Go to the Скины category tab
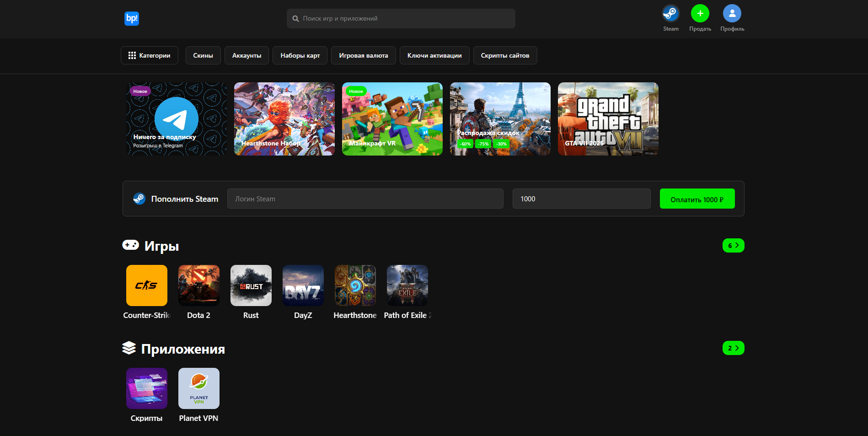This screenshot has height=436, width=868. click(x=203, y=55)
